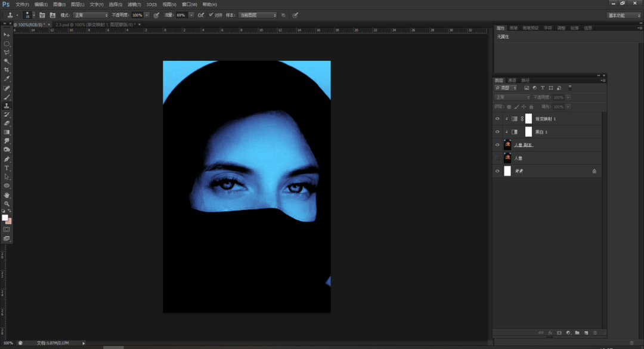
Task: Select the Horizontal Type tool
Action: point(7,168)
